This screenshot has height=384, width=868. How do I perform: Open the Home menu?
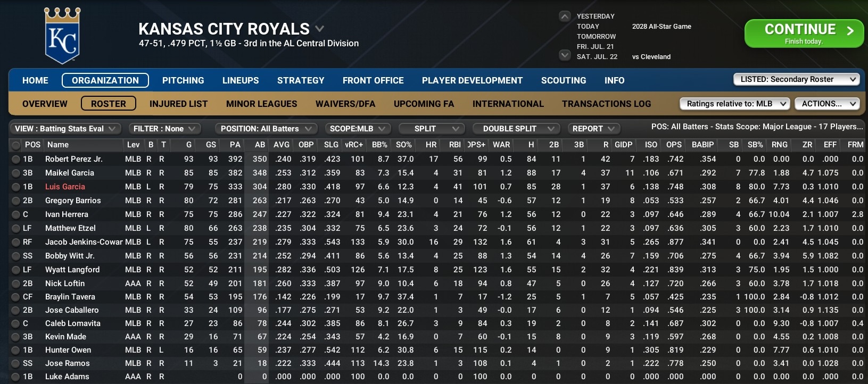[35, 80]
